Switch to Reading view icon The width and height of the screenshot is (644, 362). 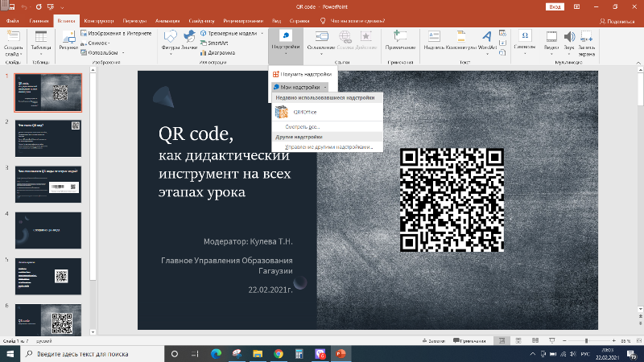(x=535, y=340)
